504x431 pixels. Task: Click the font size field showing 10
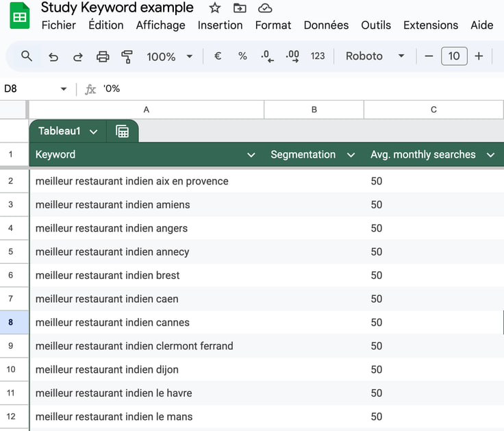click(x=454, y=56)
